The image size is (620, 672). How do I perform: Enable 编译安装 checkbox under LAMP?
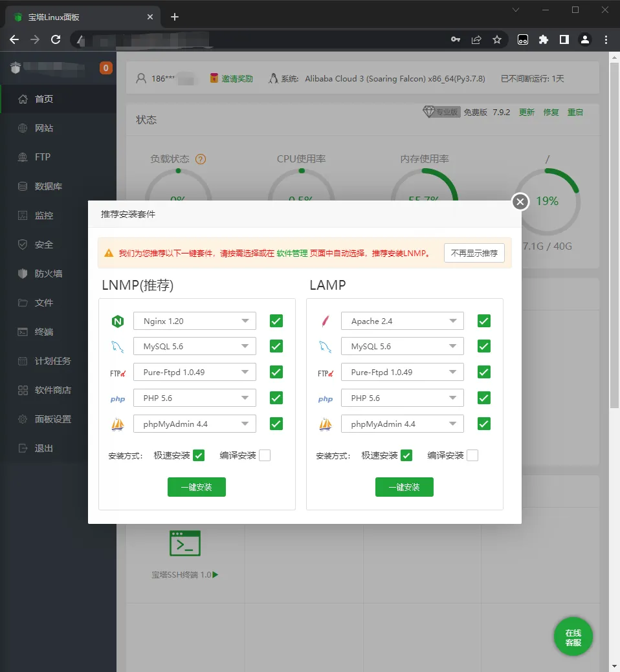[472, 455]
